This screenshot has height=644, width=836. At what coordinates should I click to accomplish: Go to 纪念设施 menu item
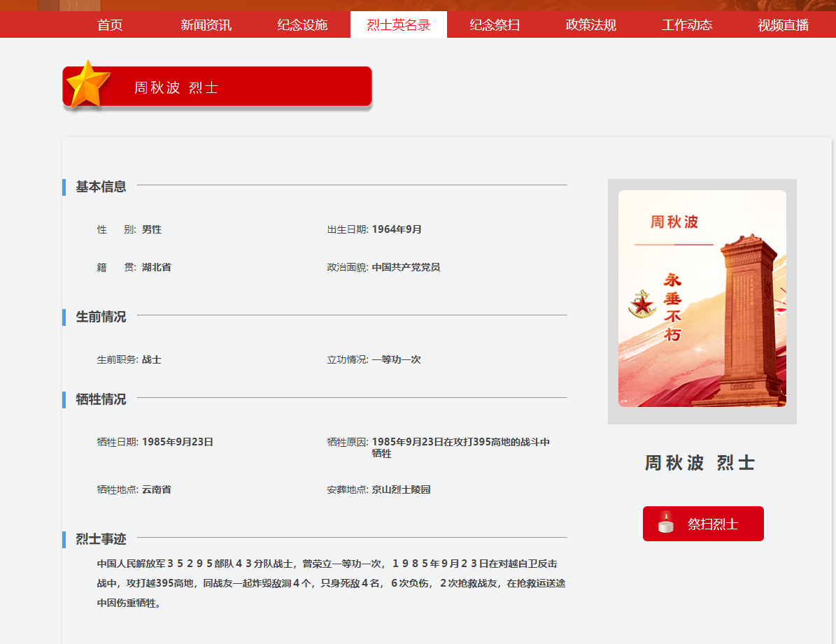(x=302, y=25)
